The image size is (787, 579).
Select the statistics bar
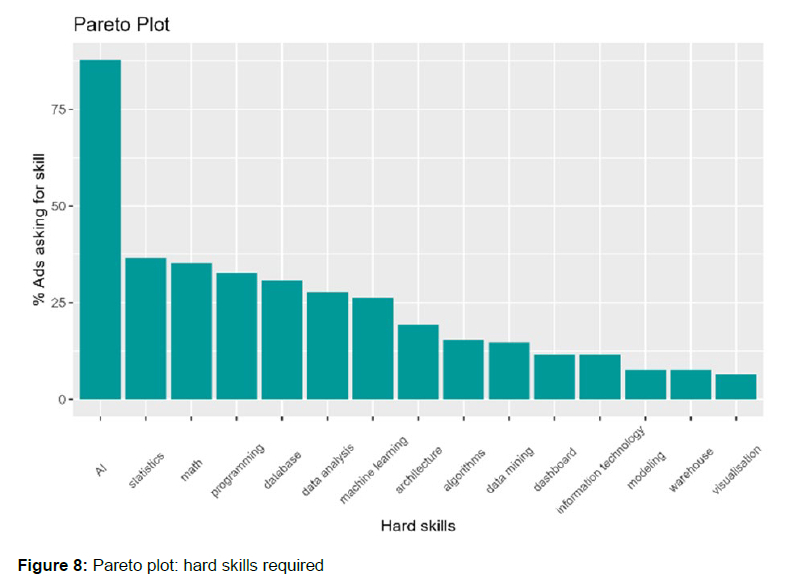point(146,329)
